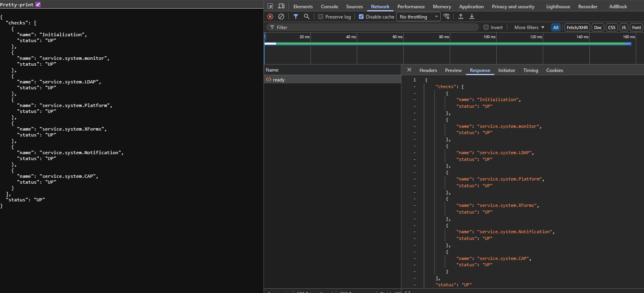Open network conditions settings icon
Viewport: 644px width, 293px height.
tap(447, 17)
